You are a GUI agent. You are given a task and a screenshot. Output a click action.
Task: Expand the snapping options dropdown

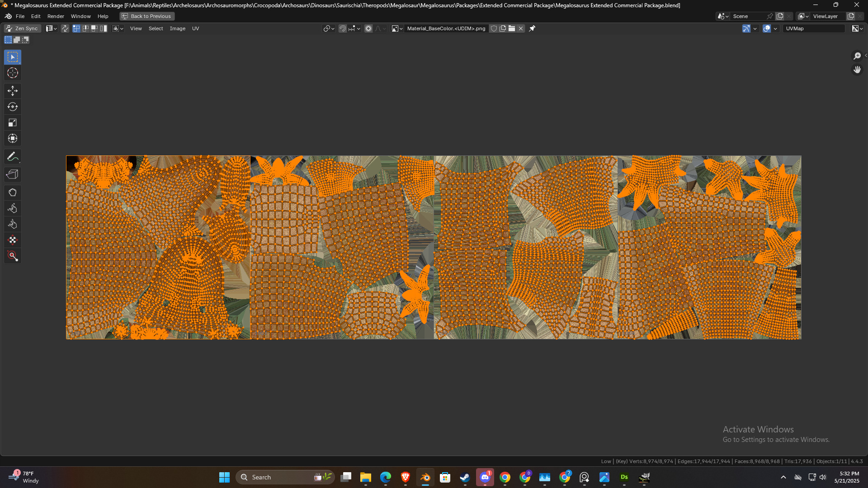355,28
